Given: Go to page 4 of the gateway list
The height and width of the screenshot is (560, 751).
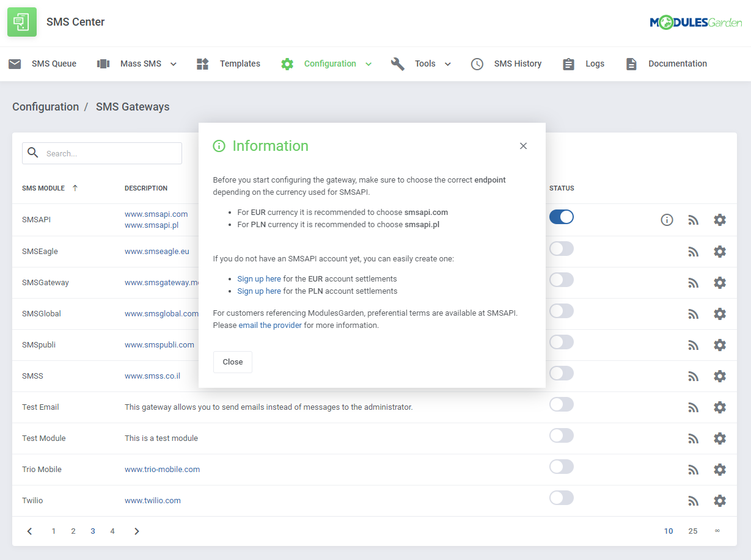Looking at the screenshot, I should coord(112,531).
